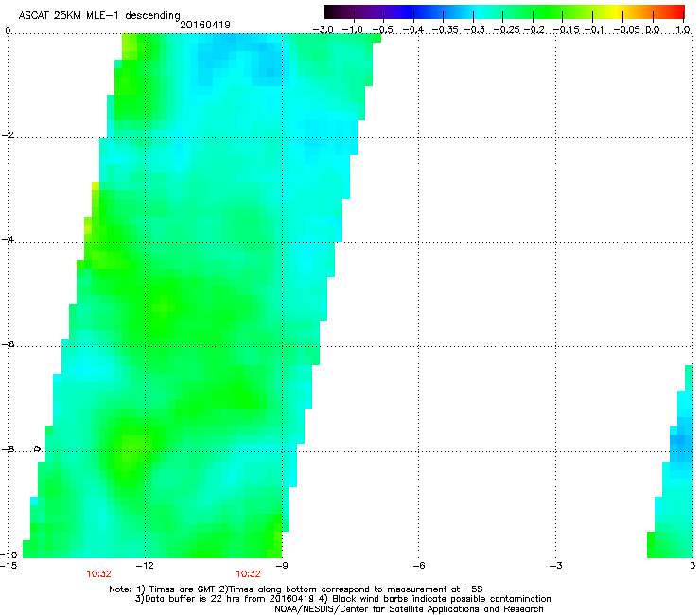Viewport: 700px width, 615px height.
Task: Select the -0.5 color scale label
Action: point(383,30)
